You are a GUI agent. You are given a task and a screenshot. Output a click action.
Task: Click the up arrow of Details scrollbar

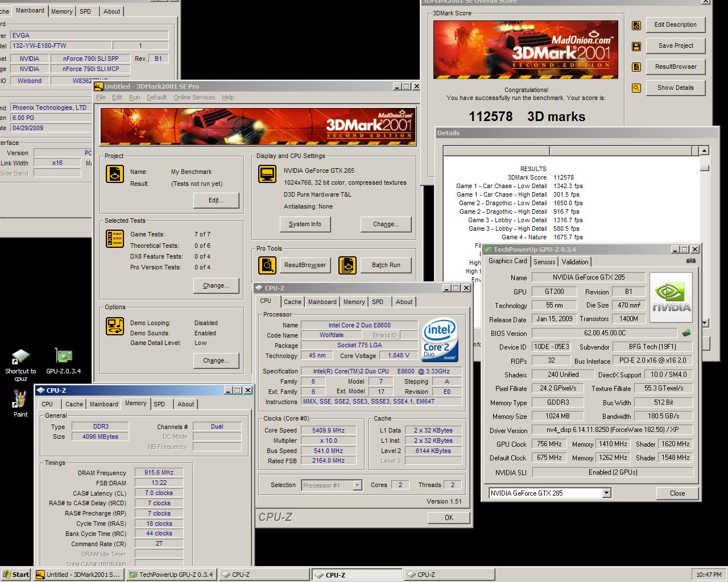click(x=704, y=151)
